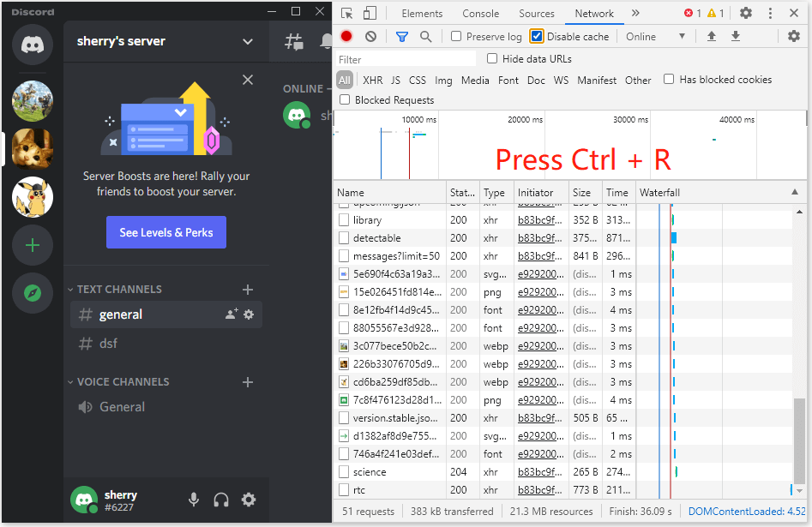Create a new voice channel
The height and width of the screenshot is (527, 812).
point(248,382)
